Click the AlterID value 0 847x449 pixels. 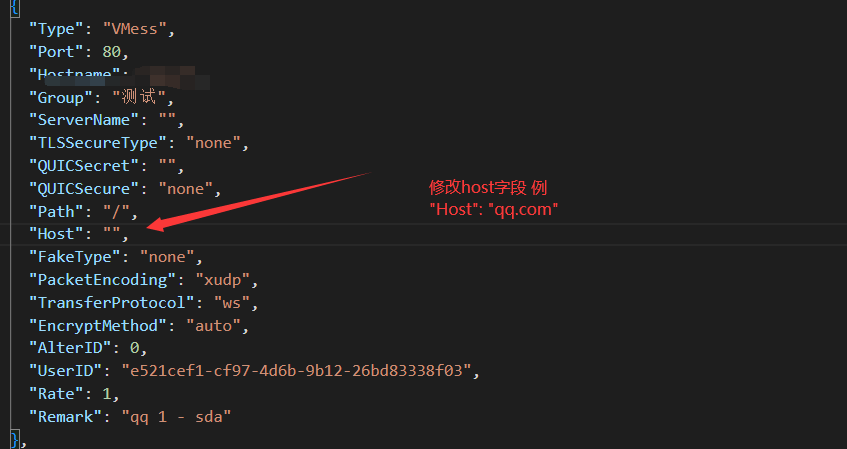point(136,348)
